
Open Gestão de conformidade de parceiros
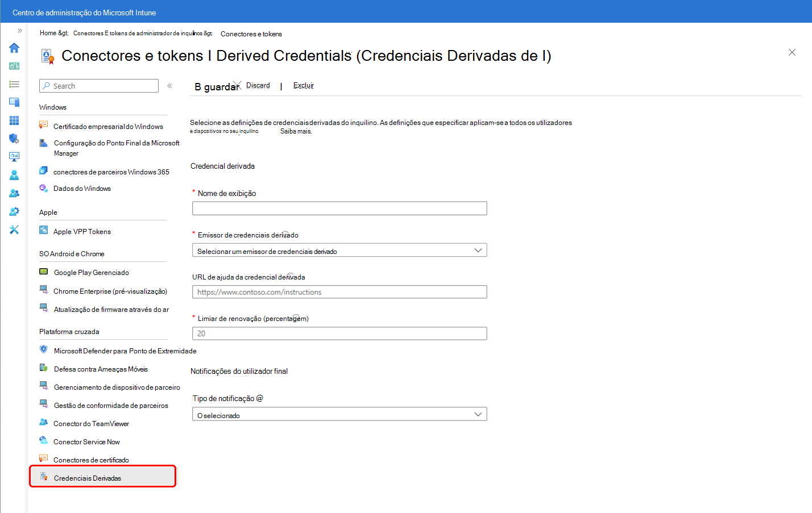111,405
